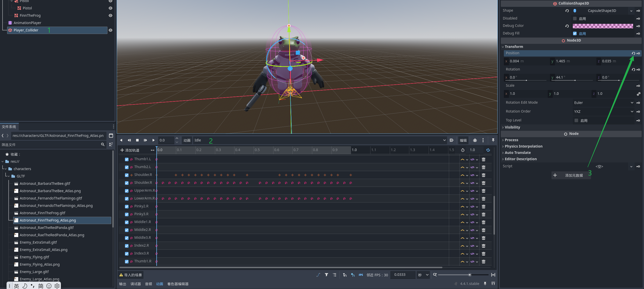Switch to the 调试器 bottom tab

coord(135,284)
